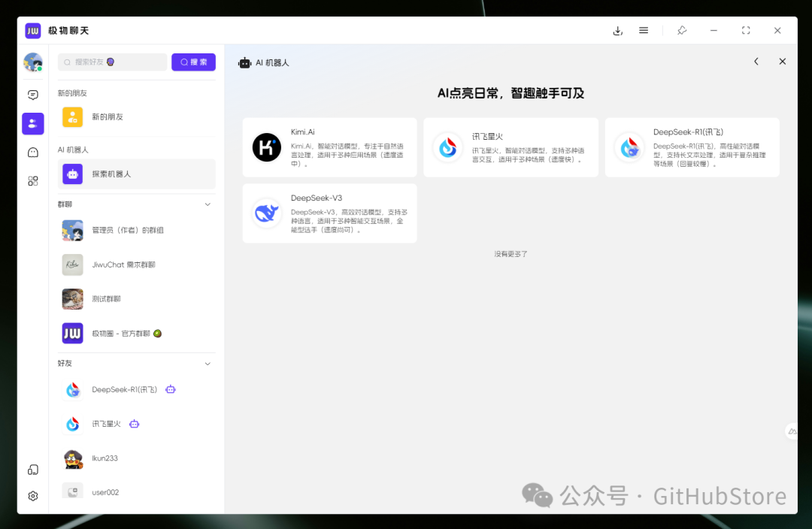This screenshot has height=529, width=812.
Task: Click the robot icon in the AI 机器人 header
Action: pos(244,62)
